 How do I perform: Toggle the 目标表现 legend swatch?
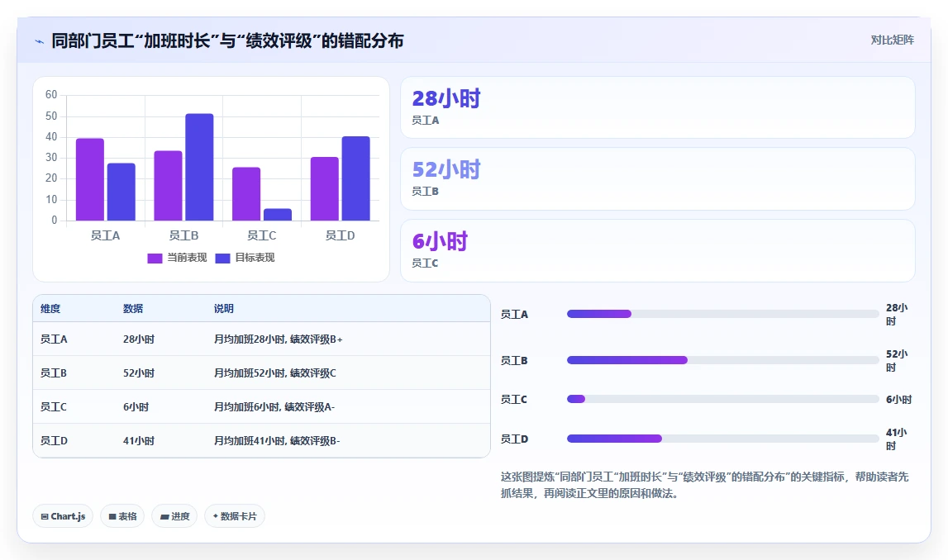point(222,258)
